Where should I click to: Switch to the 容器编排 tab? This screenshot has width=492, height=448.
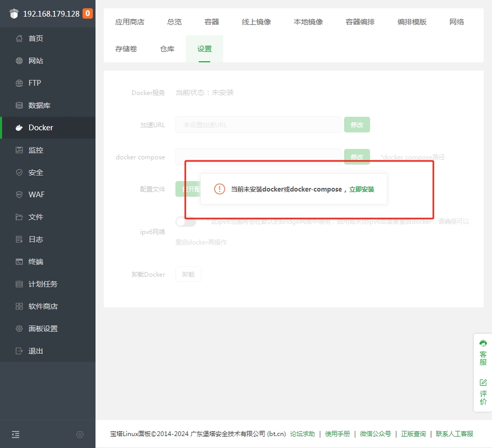[360, 22]
